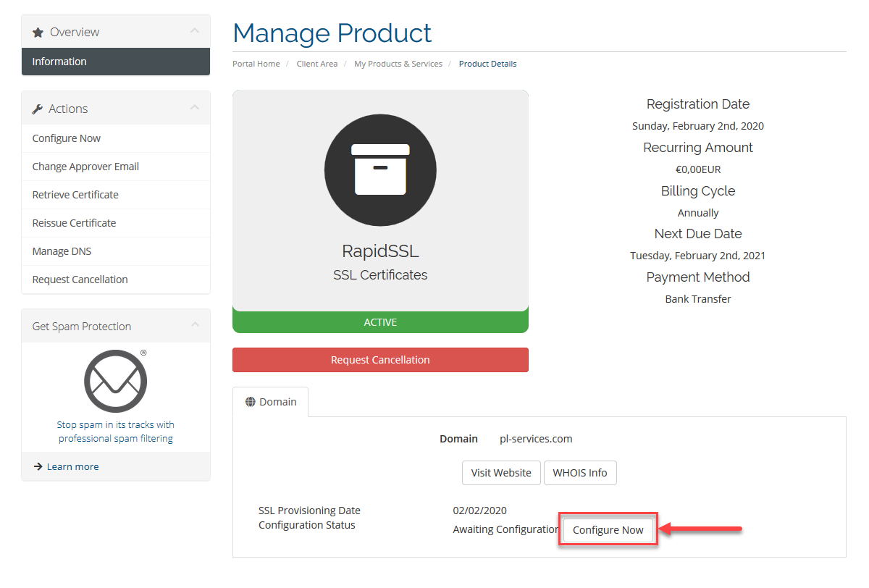The width and height of the screenshot is (869, 588).
Task: Click the Product Details breadcrumb
Action: coord(488,64)
